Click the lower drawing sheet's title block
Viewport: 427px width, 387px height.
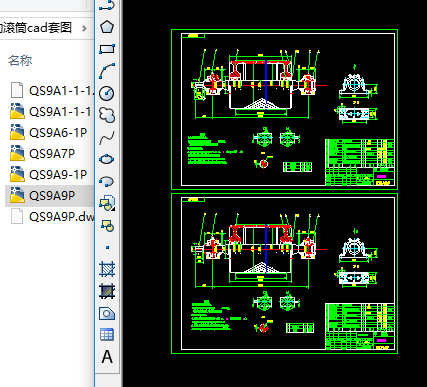(360, 326)
